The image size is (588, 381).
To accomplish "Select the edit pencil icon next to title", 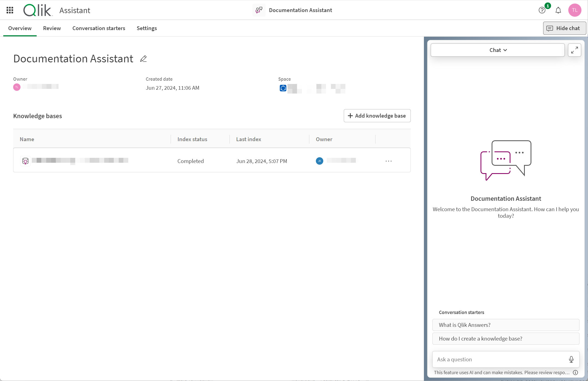I will coord(143,58).
